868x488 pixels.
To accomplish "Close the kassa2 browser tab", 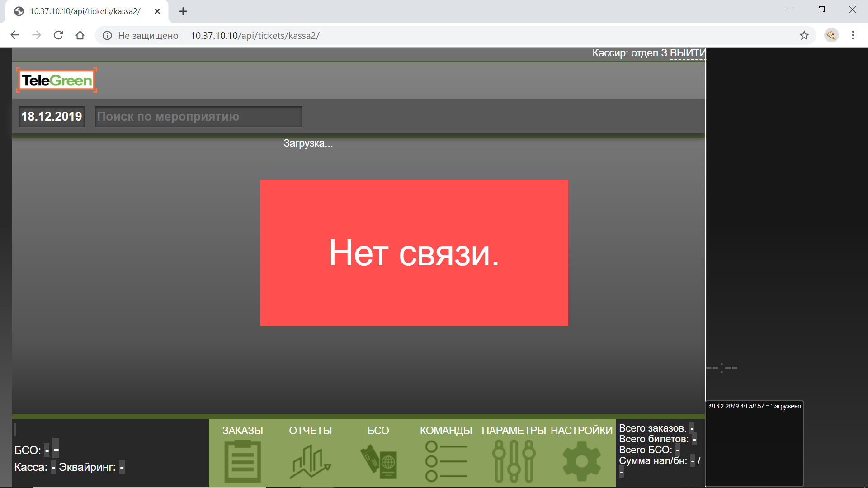I will click(157, 11).
